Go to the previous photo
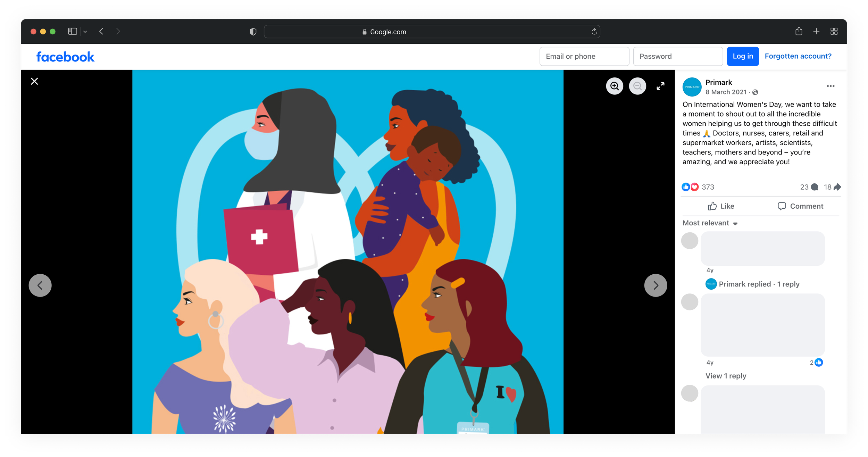 40,285
